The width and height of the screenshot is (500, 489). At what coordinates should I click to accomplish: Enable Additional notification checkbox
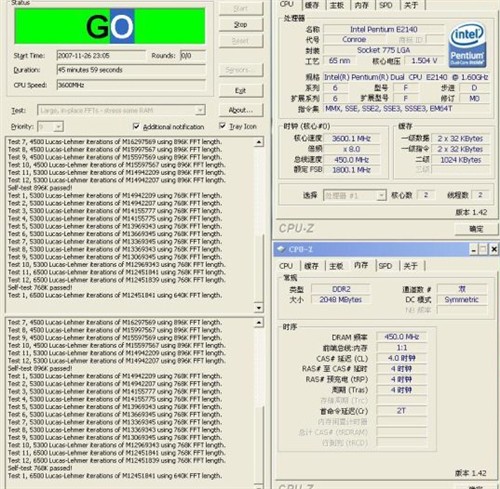[136, 126]
